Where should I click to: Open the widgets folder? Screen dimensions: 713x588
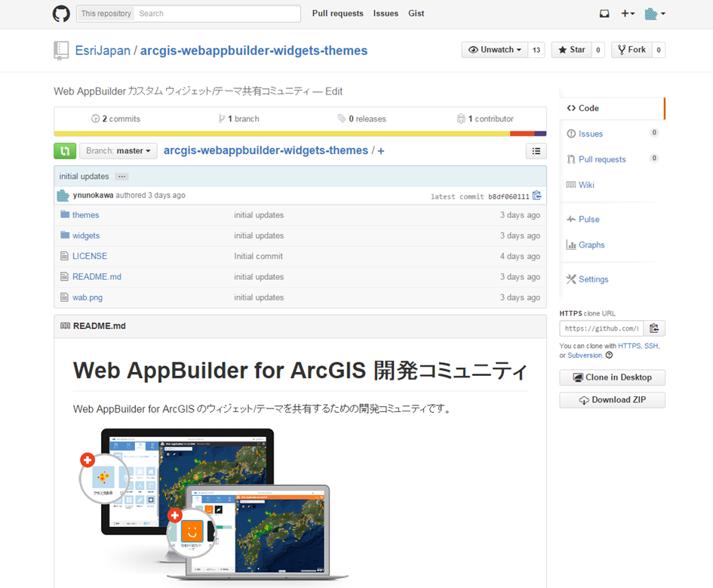[86, 236]
